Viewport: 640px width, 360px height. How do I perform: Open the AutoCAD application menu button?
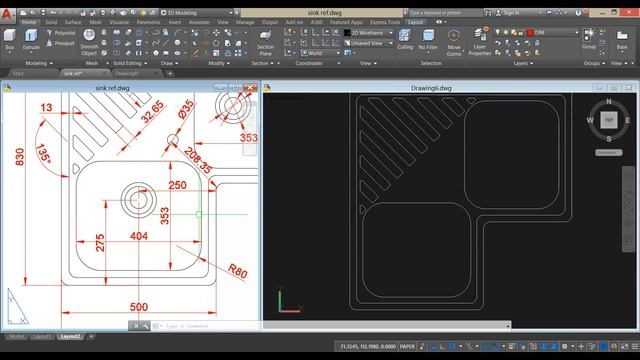point(7,15)
